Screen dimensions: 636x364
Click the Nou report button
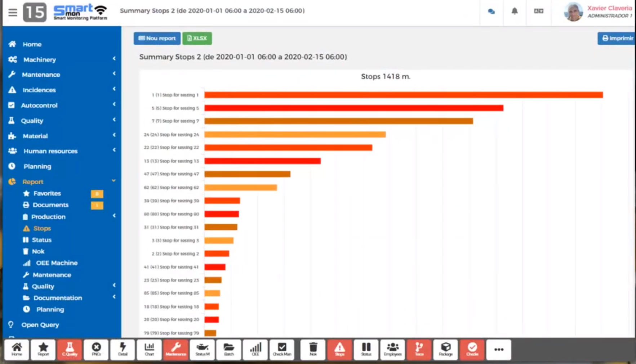pyautogui.click(x=157, y=38)
